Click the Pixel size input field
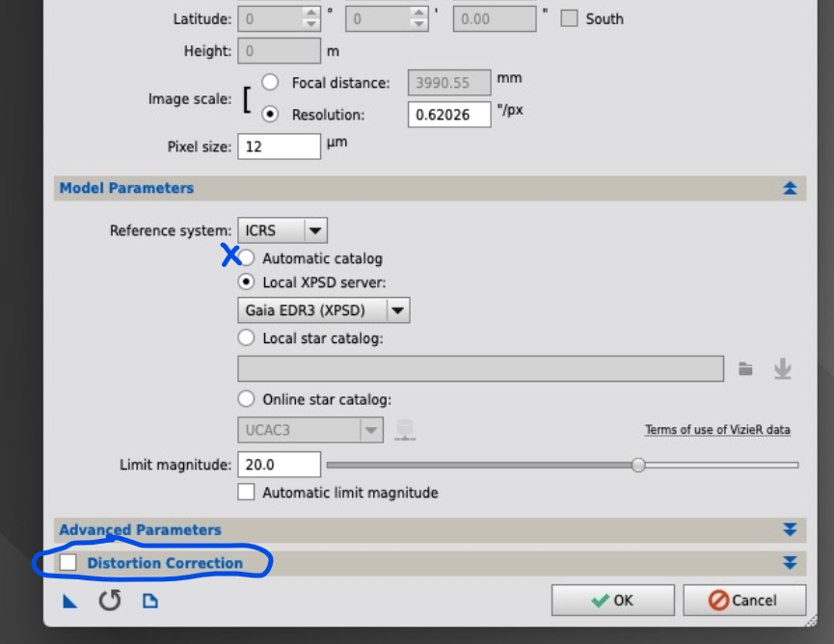834x644 pixels. [x=280, y=147]
